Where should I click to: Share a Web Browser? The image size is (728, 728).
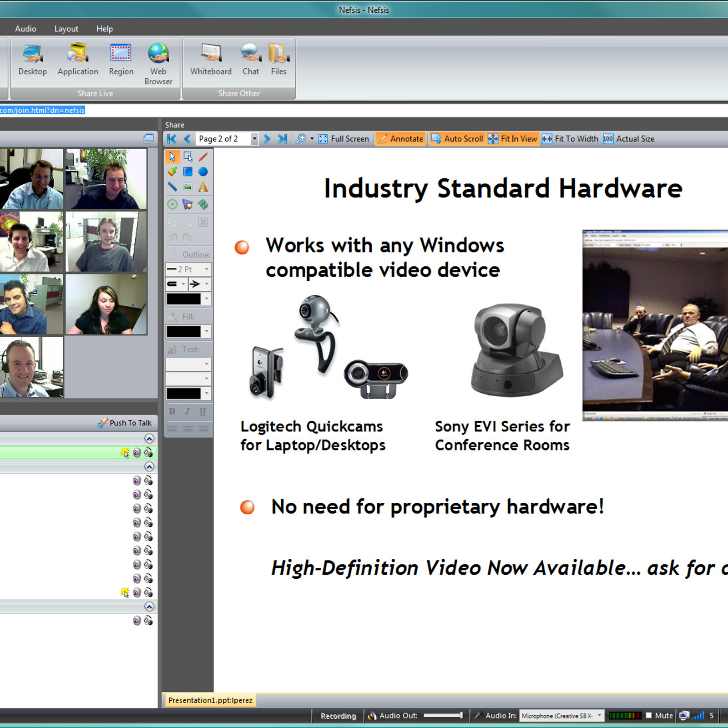click(158, 64)
